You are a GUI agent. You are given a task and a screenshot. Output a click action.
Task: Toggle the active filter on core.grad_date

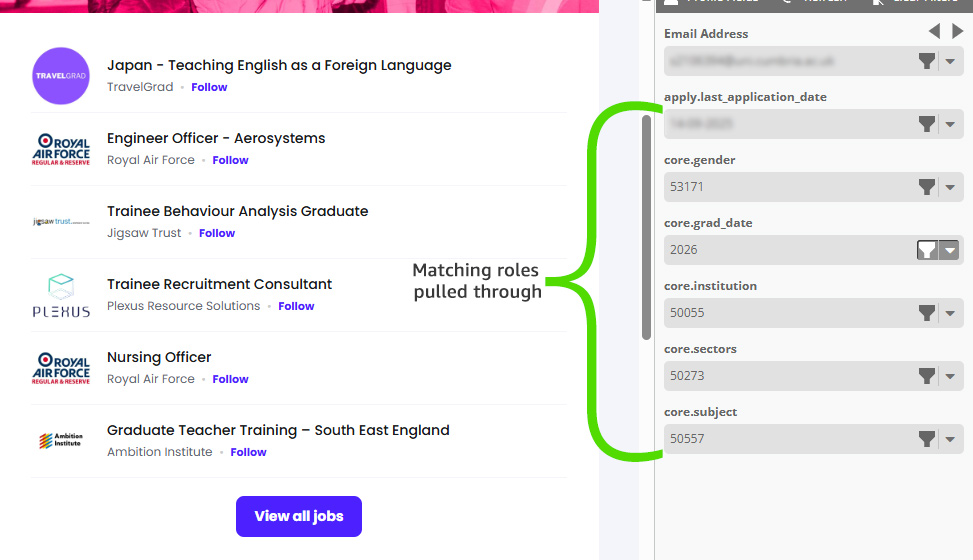click(927, 250)
